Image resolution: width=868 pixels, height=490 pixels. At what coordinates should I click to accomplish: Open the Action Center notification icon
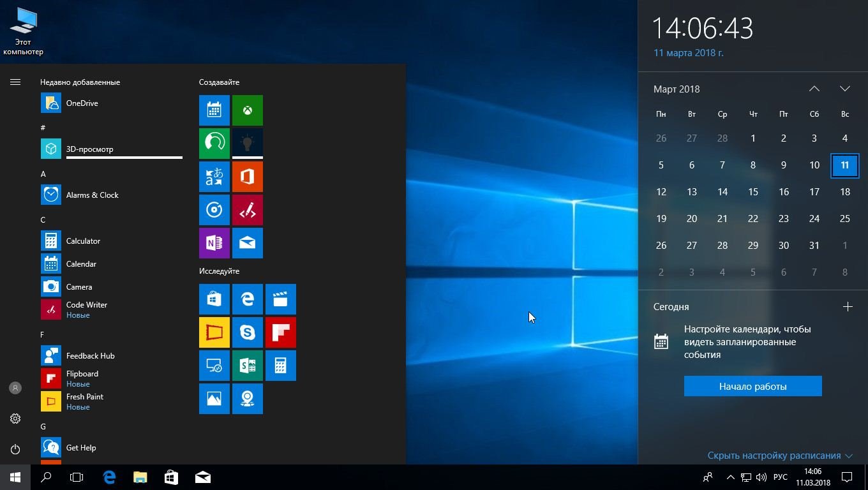click(x=848, y=477)
